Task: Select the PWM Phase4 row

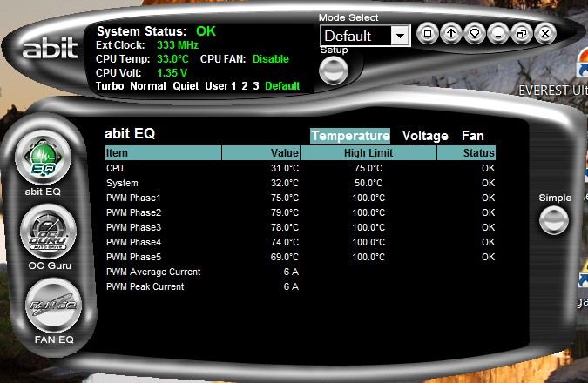Action: pyautogui.click(x=301, y=242)
